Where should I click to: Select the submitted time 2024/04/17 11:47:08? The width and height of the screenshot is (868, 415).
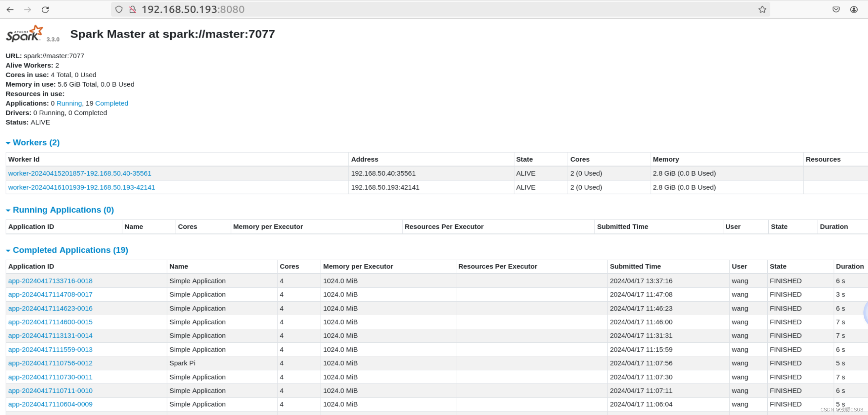(641, 294)
